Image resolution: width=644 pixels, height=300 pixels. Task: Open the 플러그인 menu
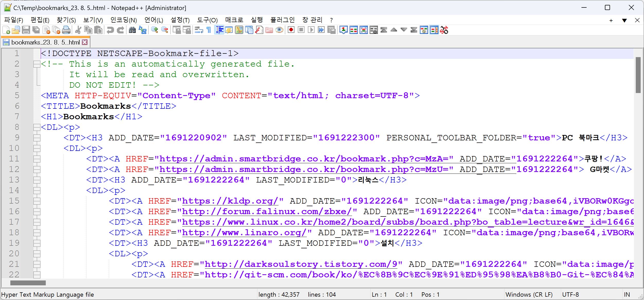282,20
